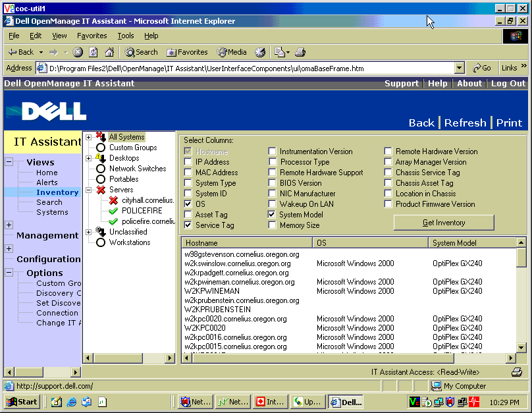This screenshot has height=413, width=532.
Task: Click the IE Print toolbar icon
Action: pyautogui.click(x=300, y=52)
